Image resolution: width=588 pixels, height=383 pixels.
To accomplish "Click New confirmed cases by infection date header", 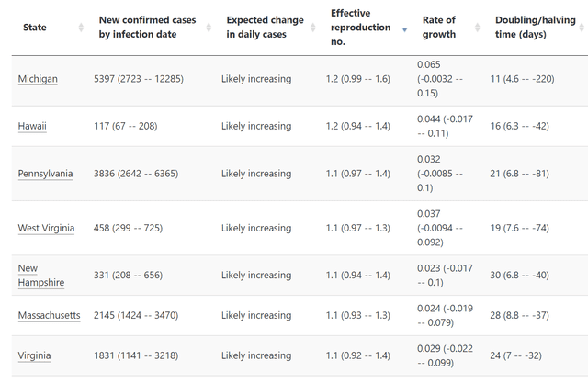I will tap(147, 27).
